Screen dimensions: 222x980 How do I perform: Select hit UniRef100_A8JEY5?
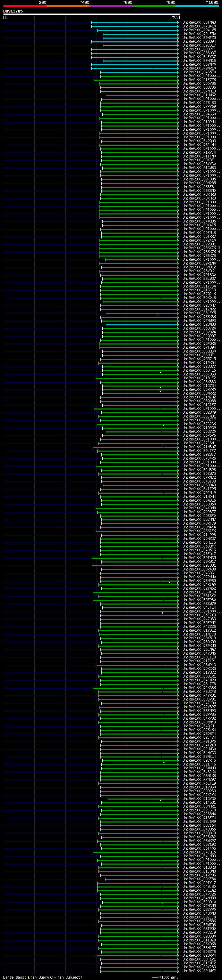(199, 313)
